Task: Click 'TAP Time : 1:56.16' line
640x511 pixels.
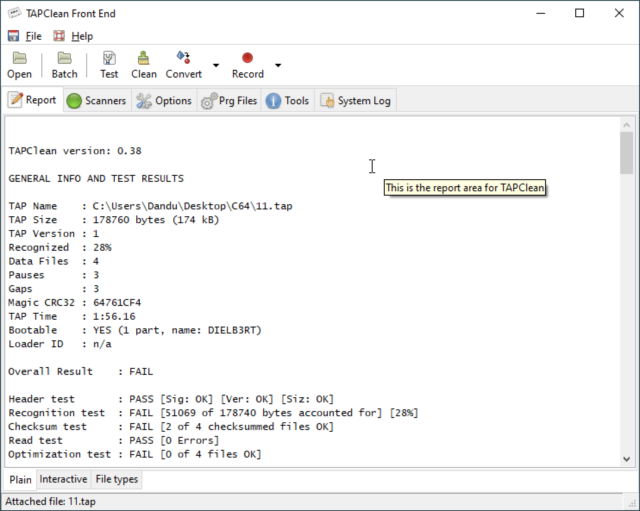Action: (x=72, y=316)
